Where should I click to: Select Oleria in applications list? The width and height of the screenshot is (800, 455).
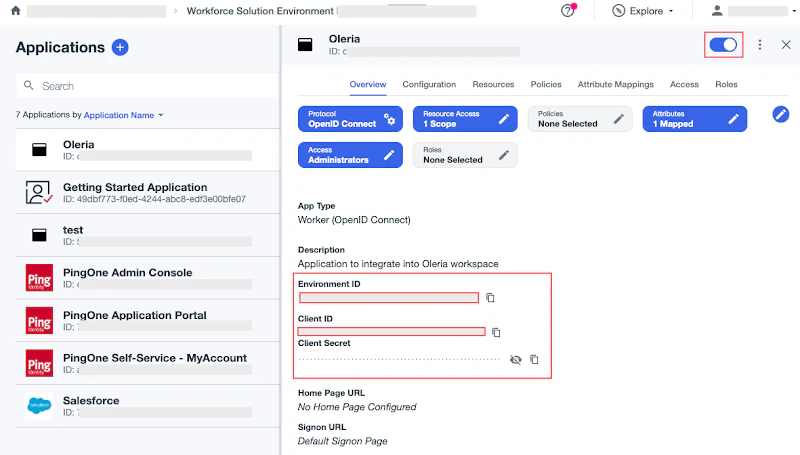pyautogui.click(x=148, y=150)
